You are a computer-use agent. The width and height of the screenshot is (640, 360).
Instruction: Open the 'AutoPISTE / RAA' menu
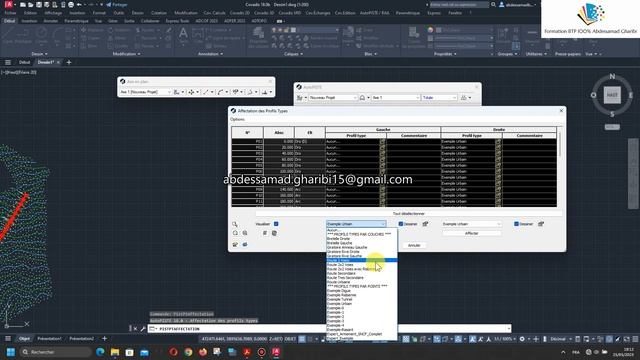pos(374,13)
